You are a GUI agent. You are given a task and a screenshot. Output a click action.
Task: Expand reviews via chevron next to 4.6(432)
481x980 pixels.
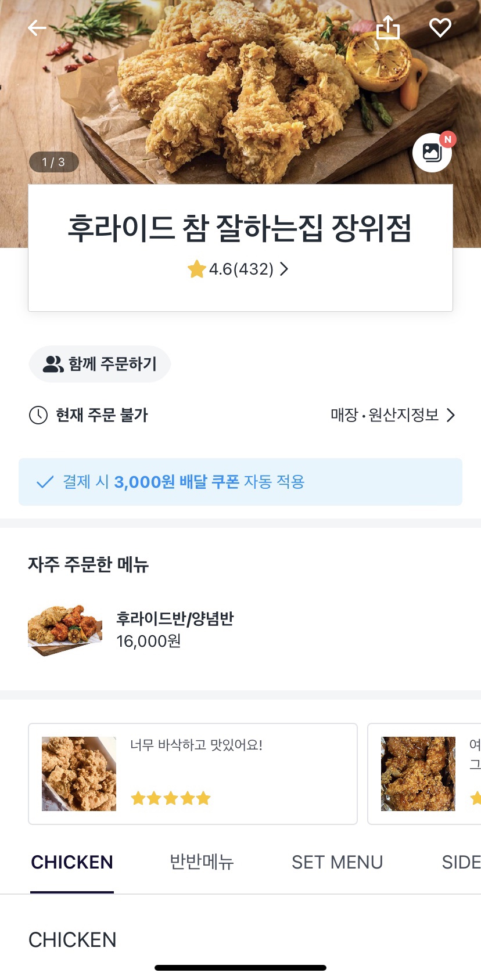[284, 269]
